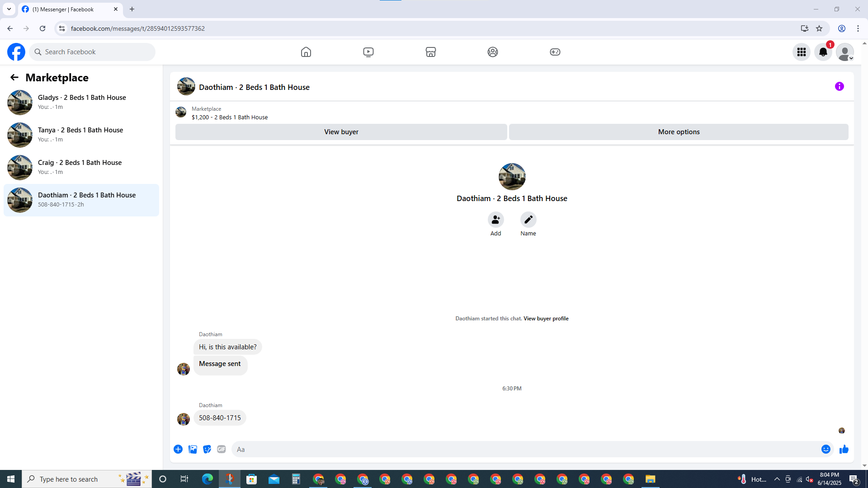Open the Gaming controller icon
Screen dimensions: 868x488
coord(555,52)
